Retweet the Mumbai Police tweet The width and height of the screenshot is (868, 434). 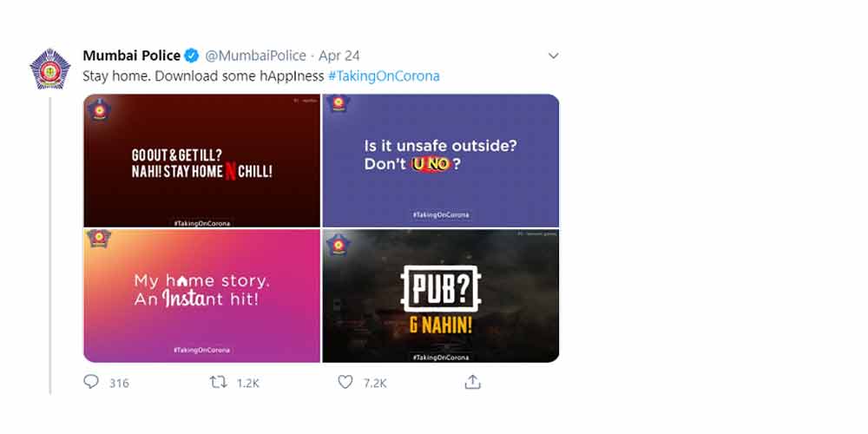click(219, 382)
